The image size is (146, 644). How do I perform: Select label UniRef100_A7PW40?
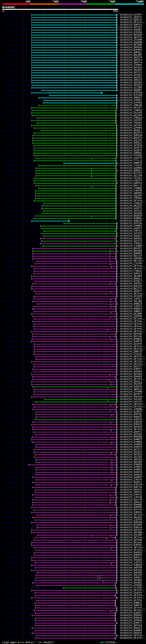[131, 65]
